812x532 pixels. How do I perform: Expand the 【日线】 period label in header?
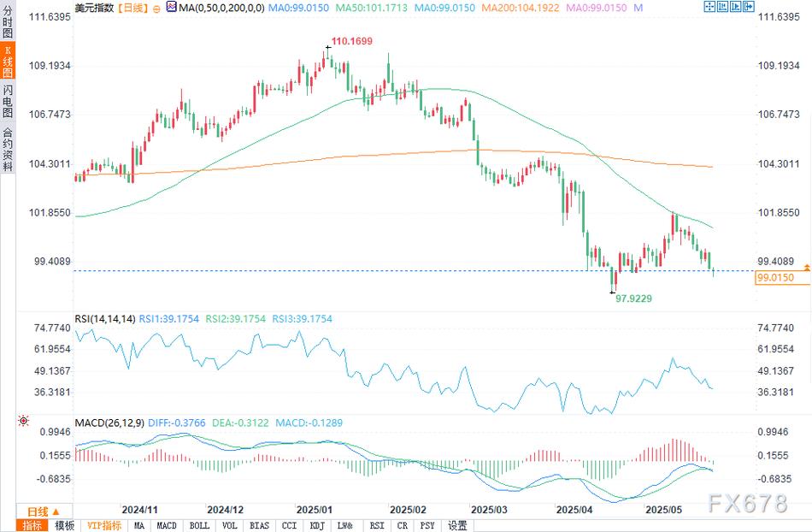coord(131,8)
